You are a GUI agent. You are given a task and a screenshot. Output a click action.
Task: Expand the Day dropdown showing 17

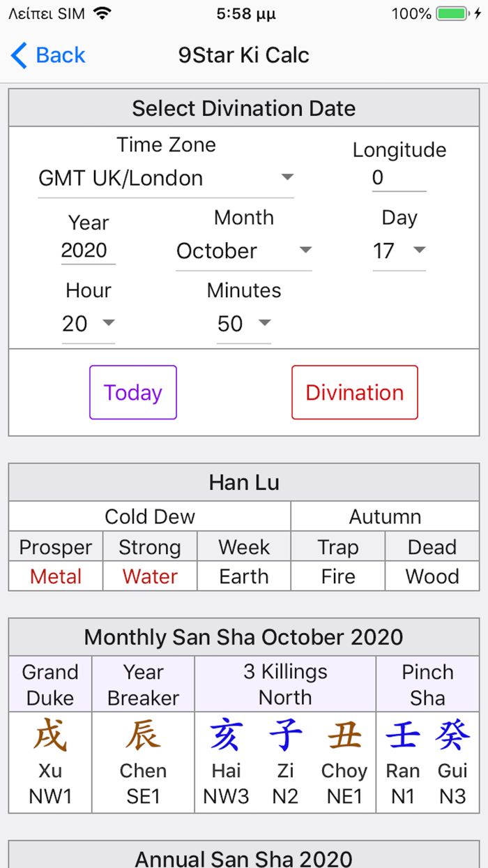coord(399,251)
